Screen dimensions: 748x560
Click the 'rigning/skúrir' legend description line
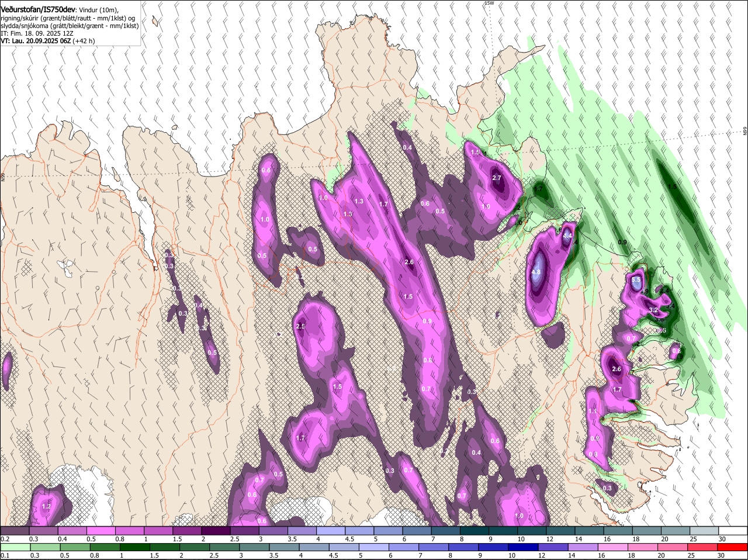[x=68, y=19]
